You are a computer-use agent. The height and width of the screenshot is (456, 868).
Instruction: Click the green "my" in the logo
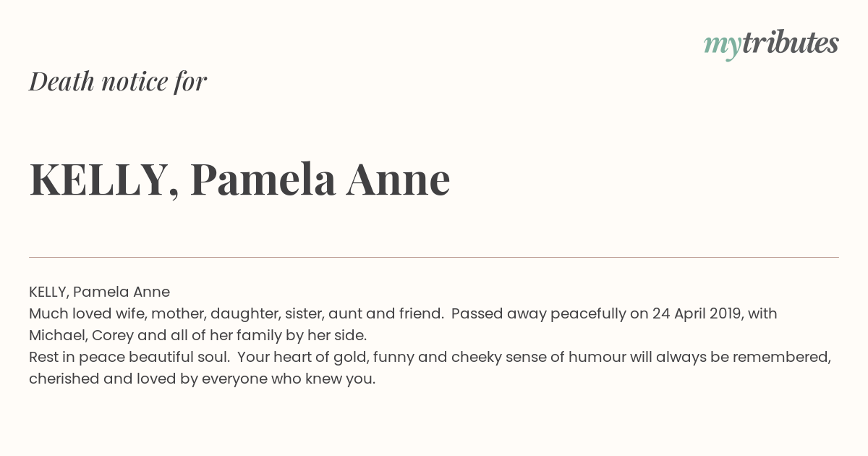click(723, 46)
